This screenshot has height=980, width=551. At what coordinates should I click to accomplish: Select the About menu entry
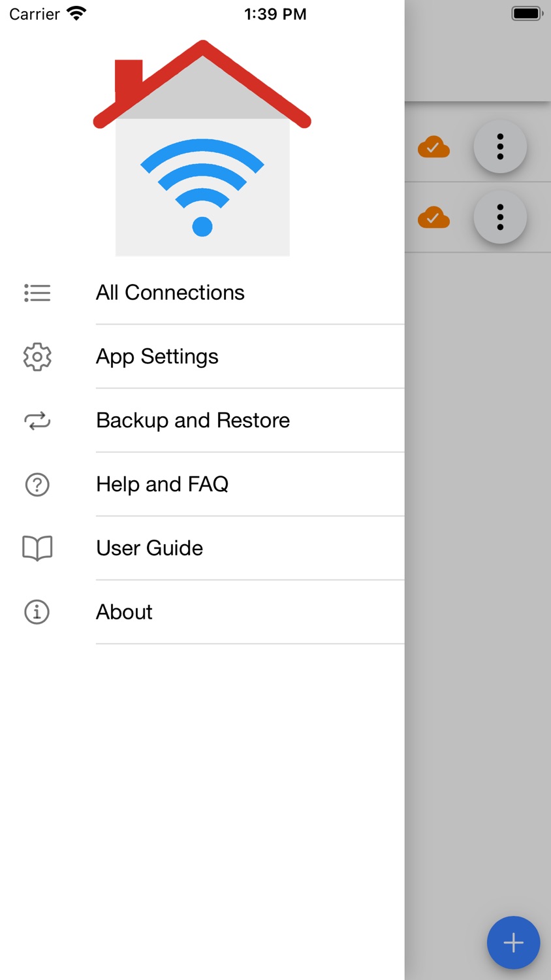[202, 612]
